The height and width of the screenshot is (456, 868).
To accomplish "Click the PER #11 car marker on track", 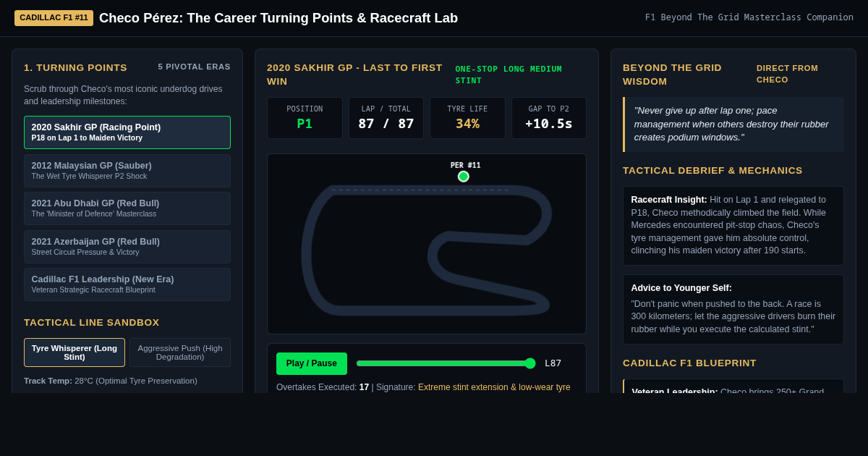I will tap(464, 177).
